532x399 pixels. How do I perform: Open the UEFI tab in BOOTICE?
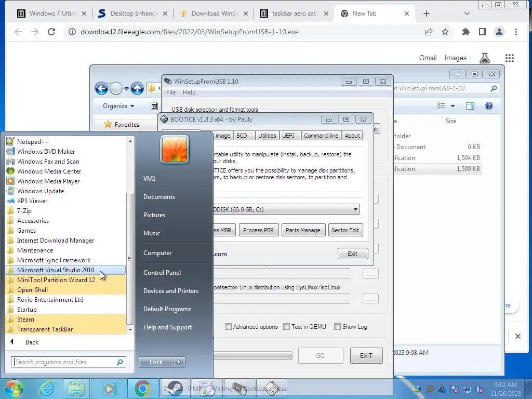pos(288,136)
